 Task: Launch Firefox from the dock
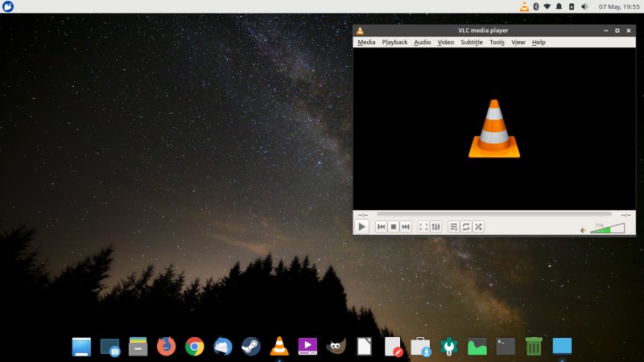[x=166, y=346]
